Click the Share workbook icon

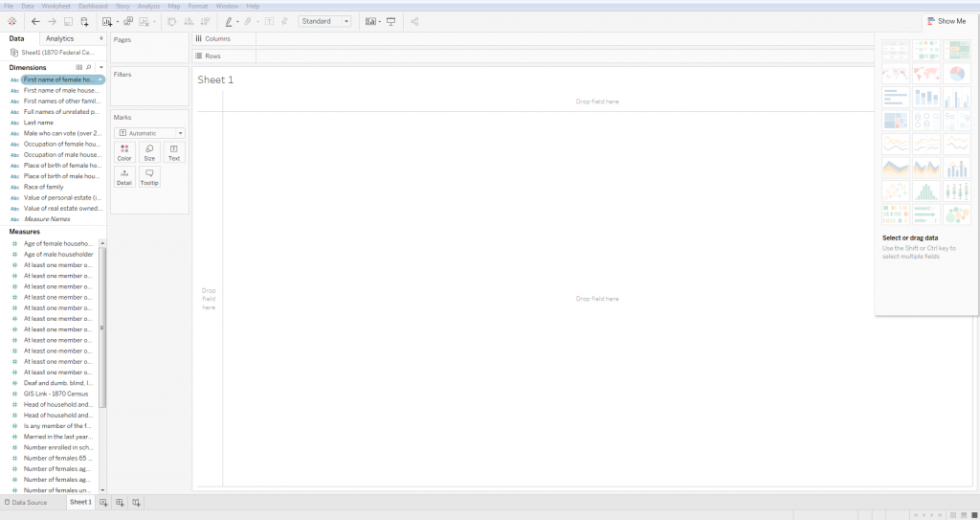pyautogui.click(x=414, y=21)
